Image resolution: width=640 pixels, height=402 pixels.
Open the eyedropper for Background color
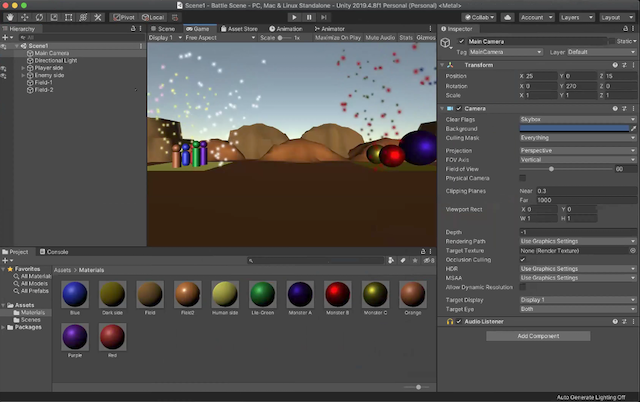tap(632, 129)
